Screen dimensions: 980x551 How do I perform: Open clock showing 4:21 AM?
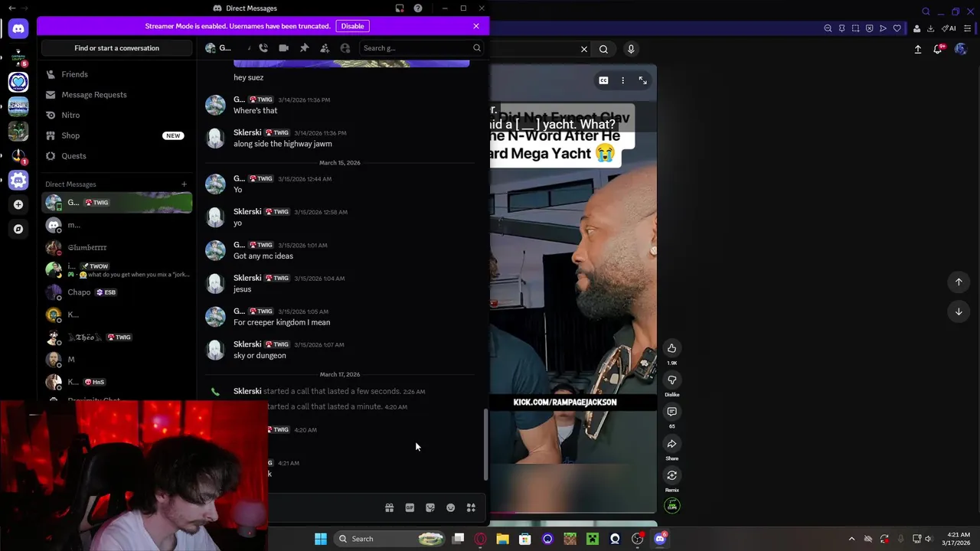pyautogui.click(x=958, y=539)
